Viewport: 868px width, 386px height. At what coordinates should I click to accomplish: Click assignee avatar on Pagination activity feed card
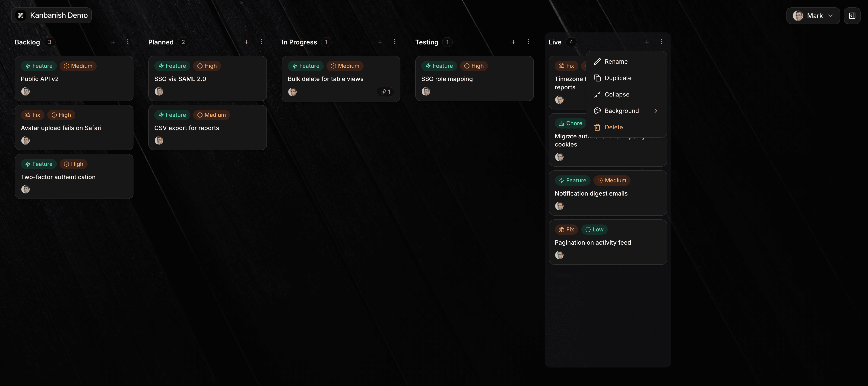[559, 255]
